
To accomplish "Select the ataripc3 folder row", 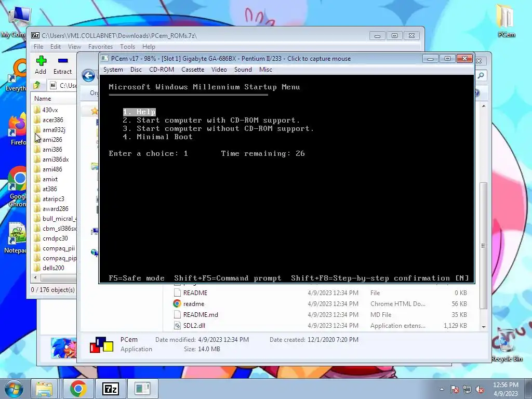I will point(54,199).
